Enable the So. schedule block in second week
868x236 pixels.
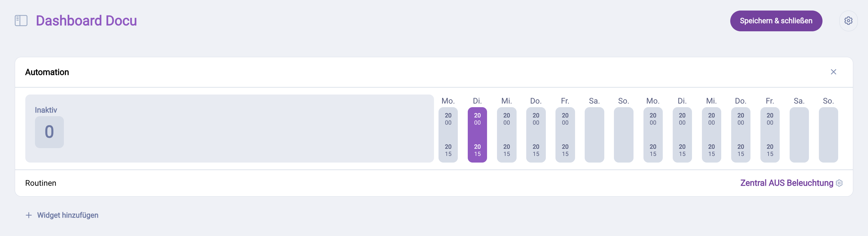(829, 135)
